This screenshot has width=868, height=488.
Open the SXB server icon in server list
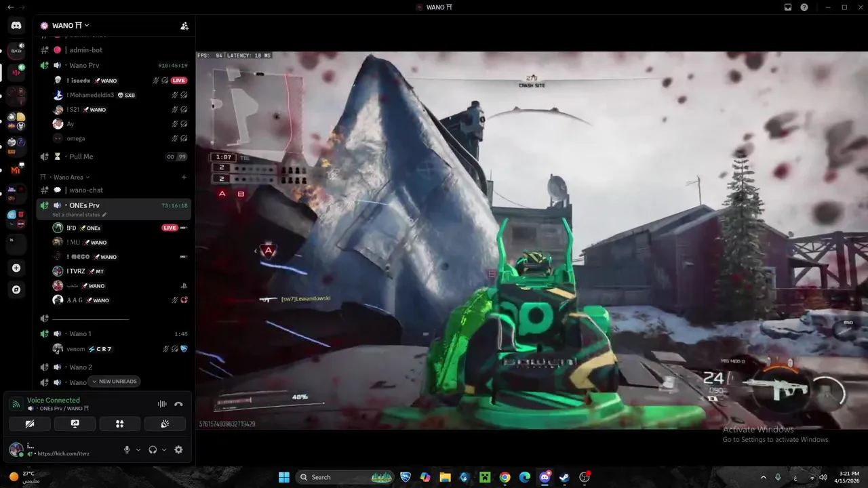(16, 49)
